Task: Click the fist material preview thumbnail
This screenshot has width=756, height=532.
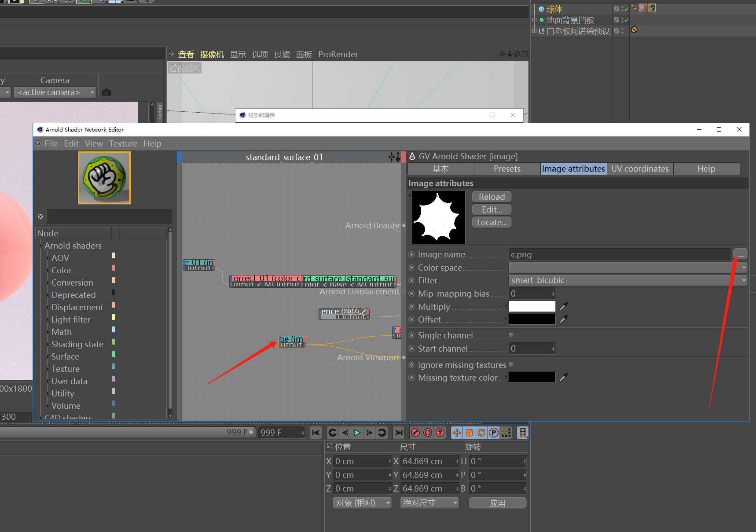Action: pos(104,178)
